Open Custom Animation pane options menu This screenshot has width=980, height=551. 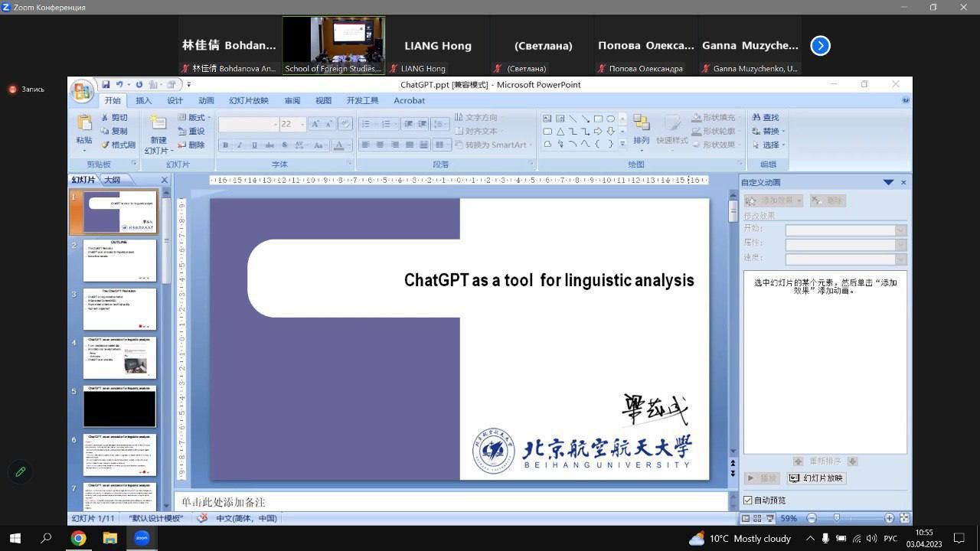(888, 182)
